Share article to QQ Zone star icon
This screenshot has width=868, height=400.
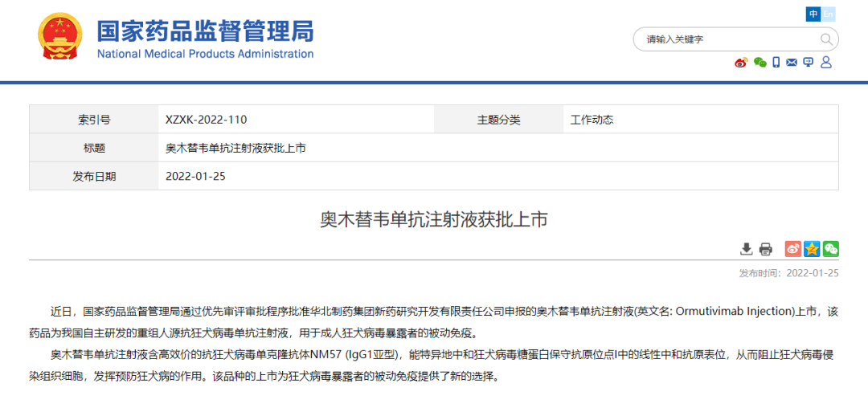pyautogui.click(x=812, y=249)
